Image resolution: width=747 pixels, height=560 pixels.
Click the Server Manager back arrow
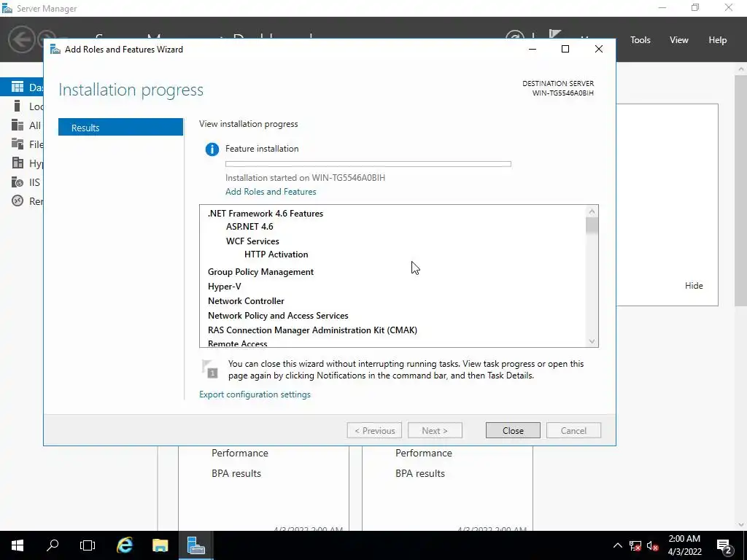pyautogui.click(x=21, y=39)
